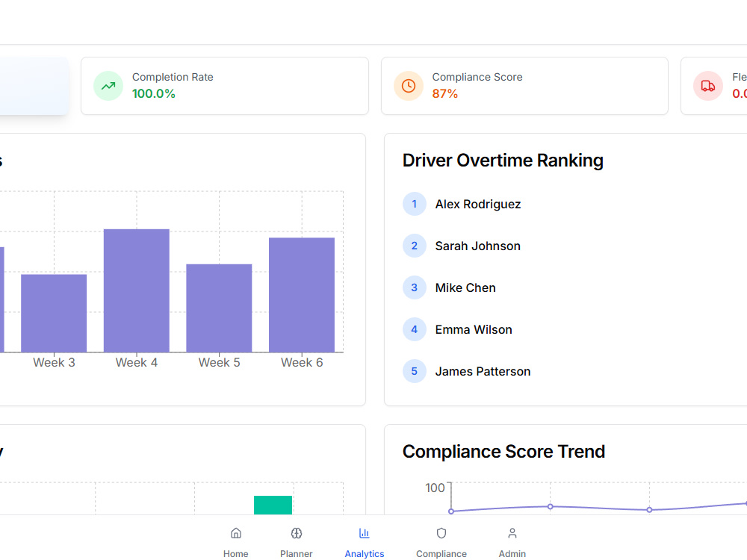Click the Week 5 axis label
The width and height of the screenshot is (747, 560).
pos(219,362)
